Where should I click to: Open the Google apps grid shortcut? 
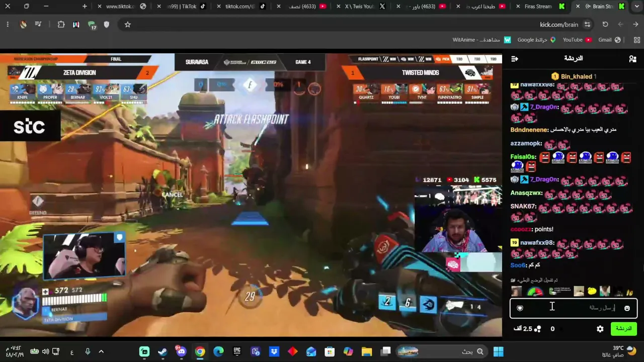pos(637,40)
